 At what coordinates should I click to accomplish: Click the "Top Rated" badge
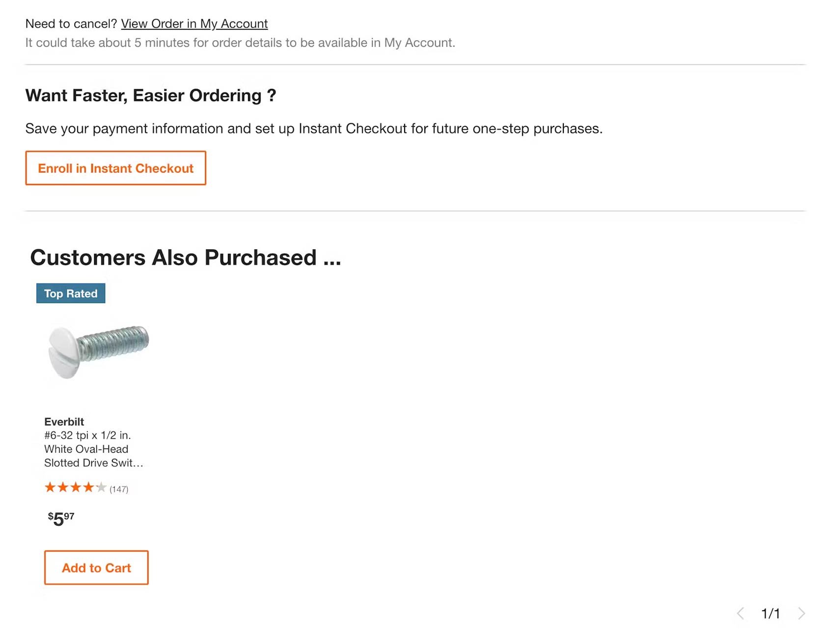pos(70,293)
